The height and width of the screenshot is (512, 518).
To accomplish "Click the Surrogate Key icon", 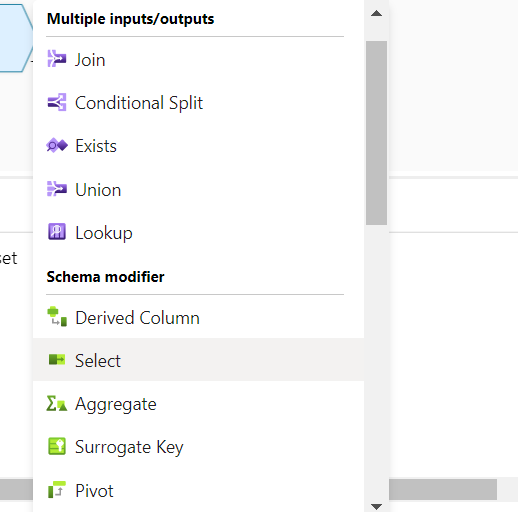I will click(57, 446).
